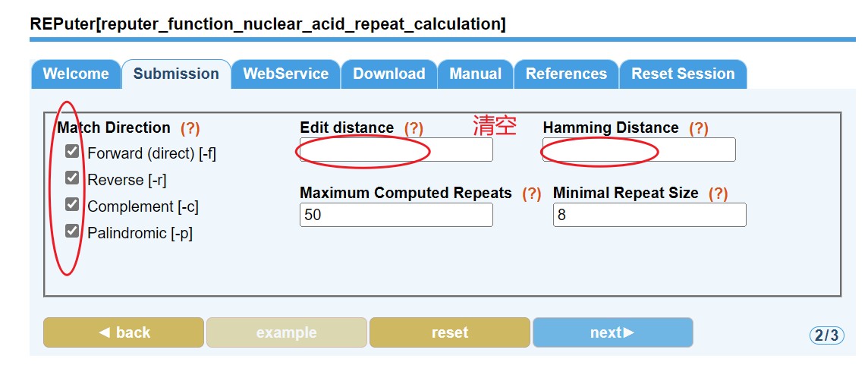Open the Manual tab
This screenshot has width=868, height=381.
pos(475,74)
